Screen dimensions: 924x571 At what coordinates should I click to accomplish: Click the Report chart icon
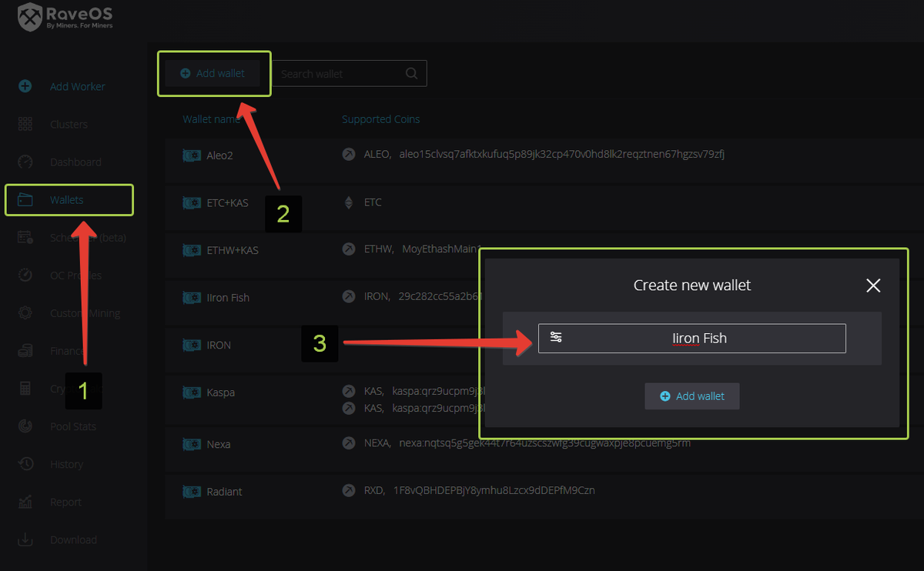[25, 502]
